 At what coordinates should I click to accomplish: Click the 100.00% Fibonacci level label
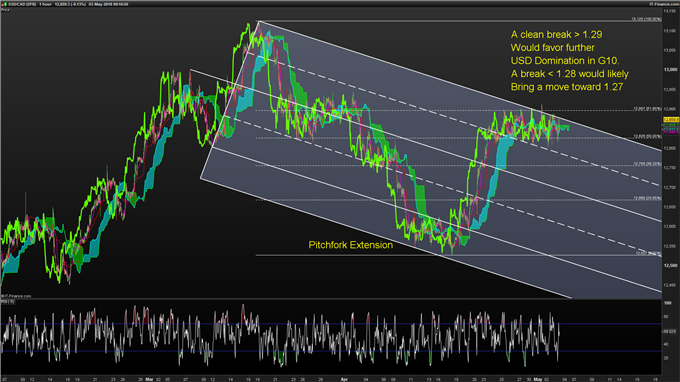[646, 19]
